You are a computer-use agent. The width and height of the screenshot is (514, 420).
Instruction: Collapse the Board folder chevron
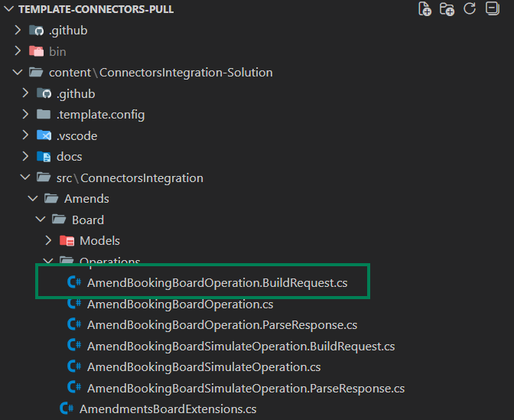pos(41,220)
